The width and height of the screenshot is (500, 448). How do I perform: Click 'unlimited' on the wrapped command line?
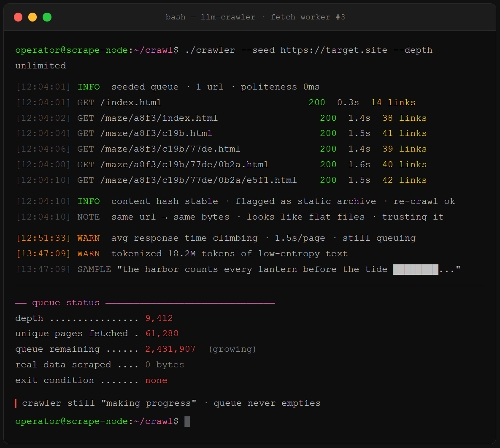(41, 66)
